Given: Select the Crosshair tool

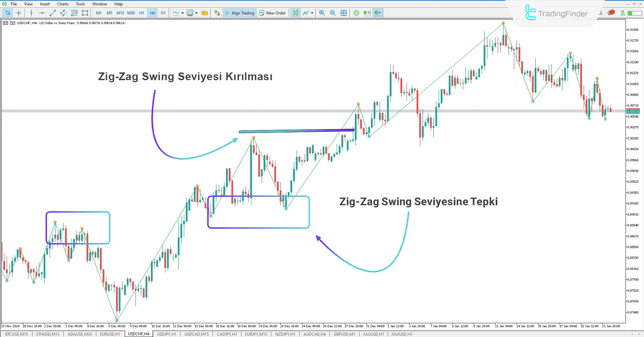Looking at the screenshot, I should pyautogui.click(x=19, y=13).
